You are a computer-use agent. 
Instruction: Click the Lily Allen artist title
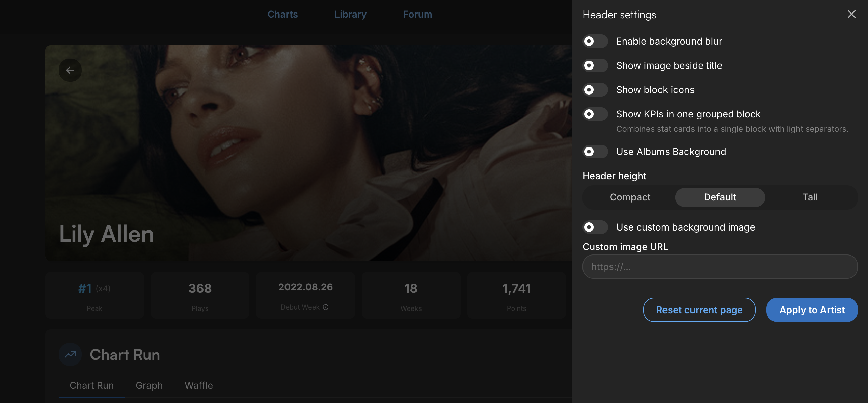(x=107, y=234)
